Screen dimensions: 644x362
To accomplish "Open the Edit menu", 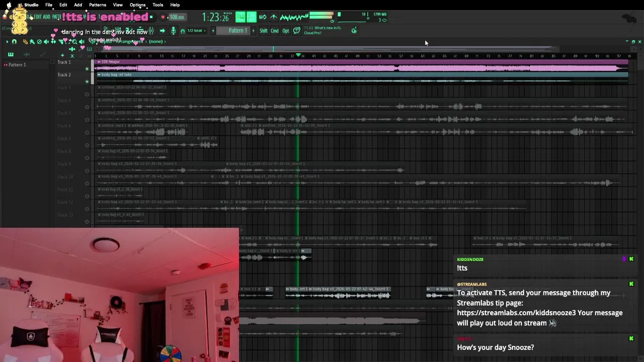I will (63, 5).
